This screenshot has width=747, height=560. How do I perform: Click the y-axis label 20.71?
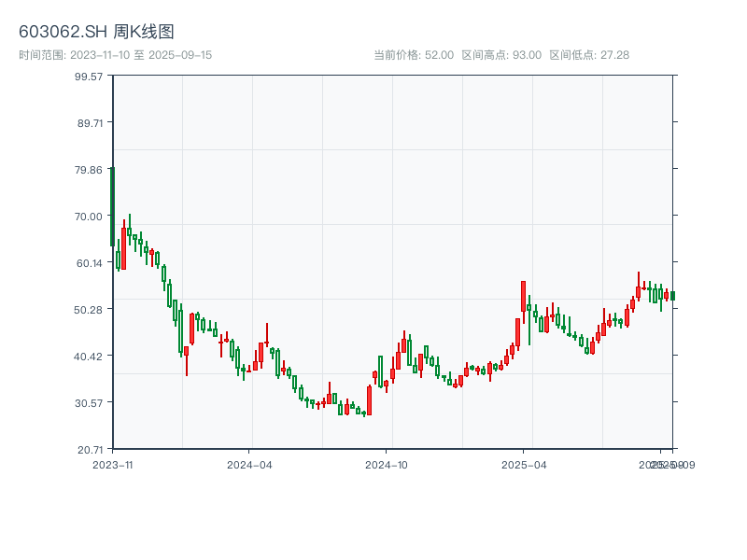[90, 450]
